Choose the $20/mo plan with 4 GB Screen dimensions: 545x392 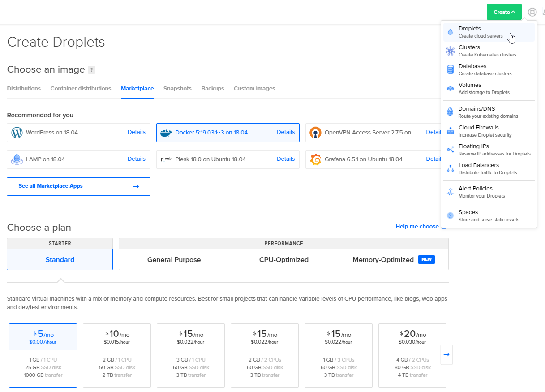point(412,355)
